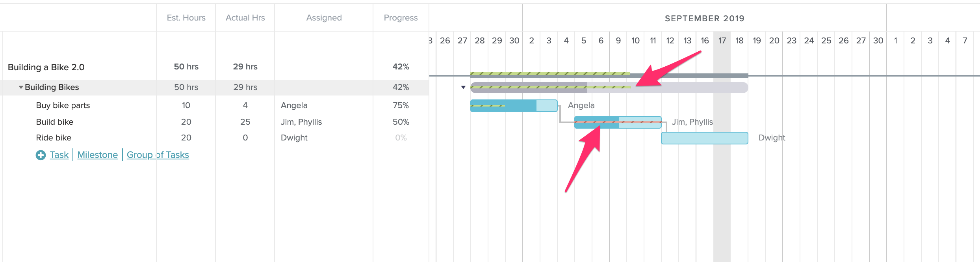The image size is (980, 262).
Task: Select the "Buy bike parts" task name
Action: point(63,105)
